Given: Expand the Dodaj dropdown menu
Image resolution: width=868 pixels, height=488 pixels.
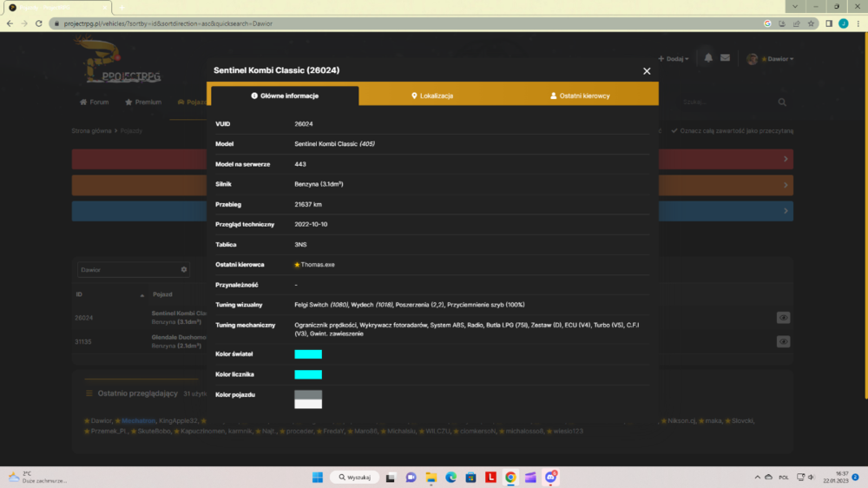Looking at the screenshot, I should click(674, 59).
